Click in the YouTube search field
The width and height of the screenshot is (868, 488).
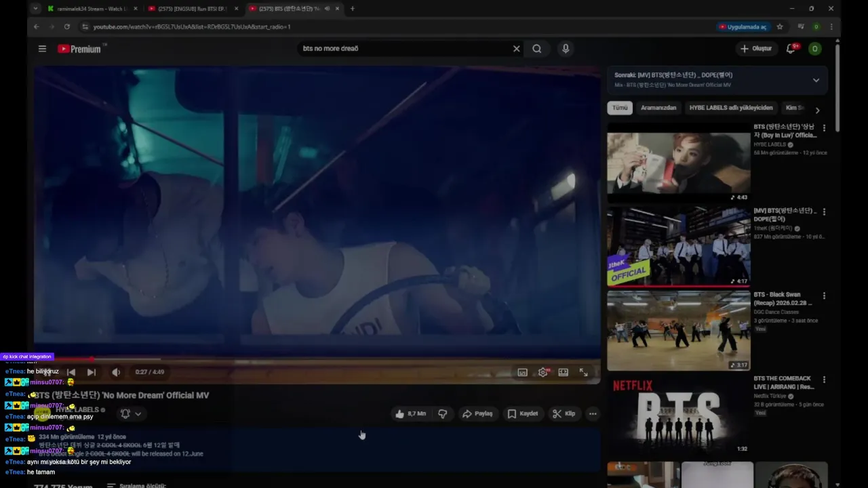point(403,49)
